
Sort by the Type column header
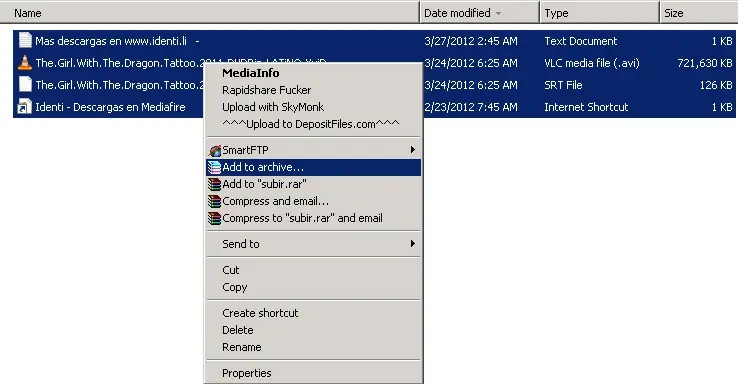(599, 13)
